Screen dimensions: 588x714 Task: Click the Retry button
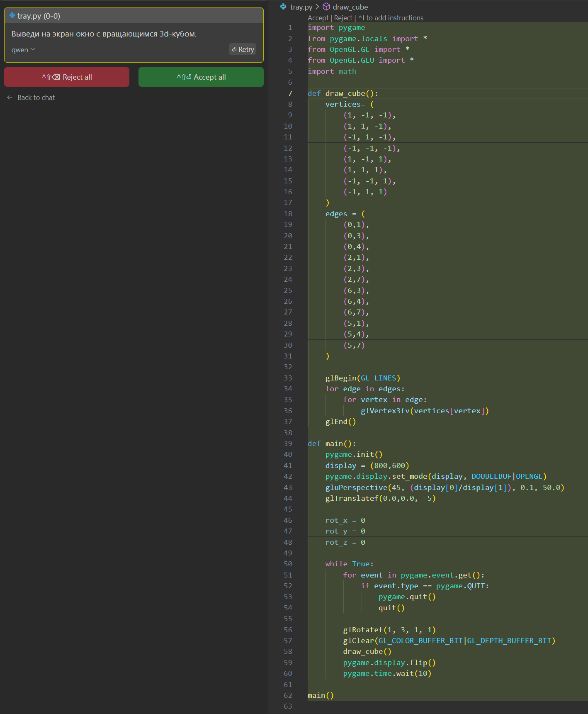tap(243, 49)
